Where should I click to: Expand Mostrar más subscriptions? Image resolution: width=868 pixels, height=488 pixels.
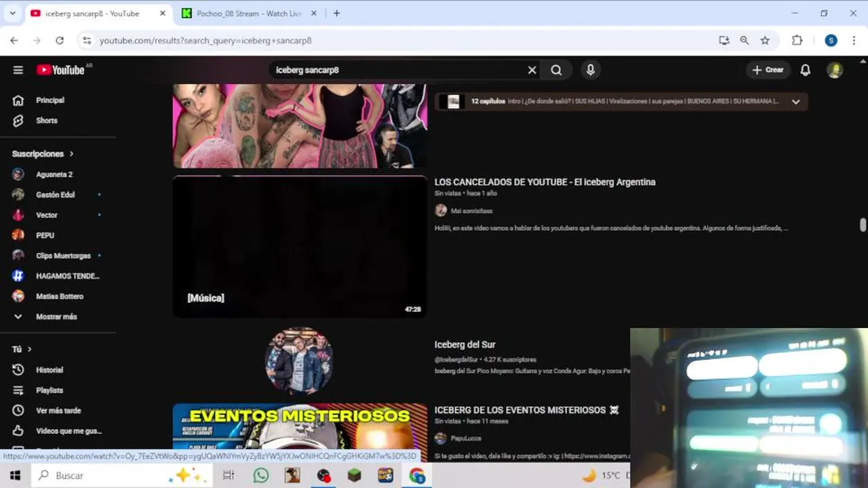56,317
